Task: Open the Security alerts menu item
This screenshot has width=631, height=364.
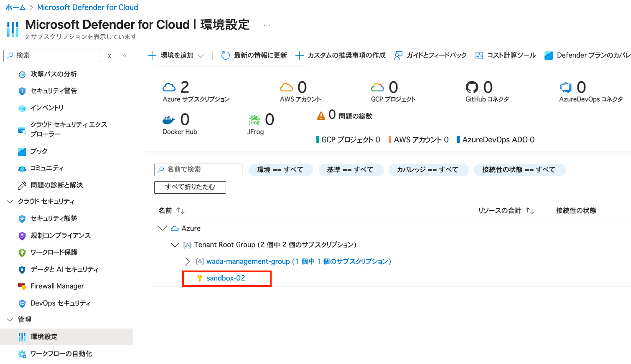Action: tap(54, 91)
